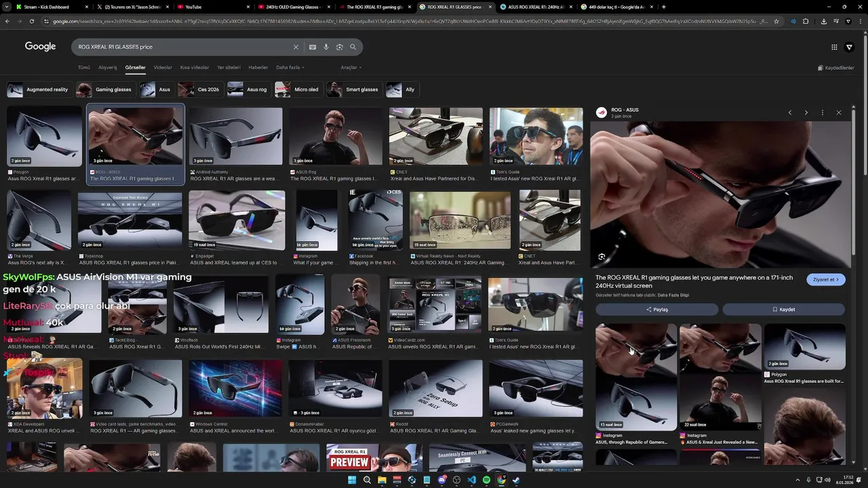Open the Windows Central glasses thumbnail
Viewport: 868px width, 488px height.
point(235,388)
